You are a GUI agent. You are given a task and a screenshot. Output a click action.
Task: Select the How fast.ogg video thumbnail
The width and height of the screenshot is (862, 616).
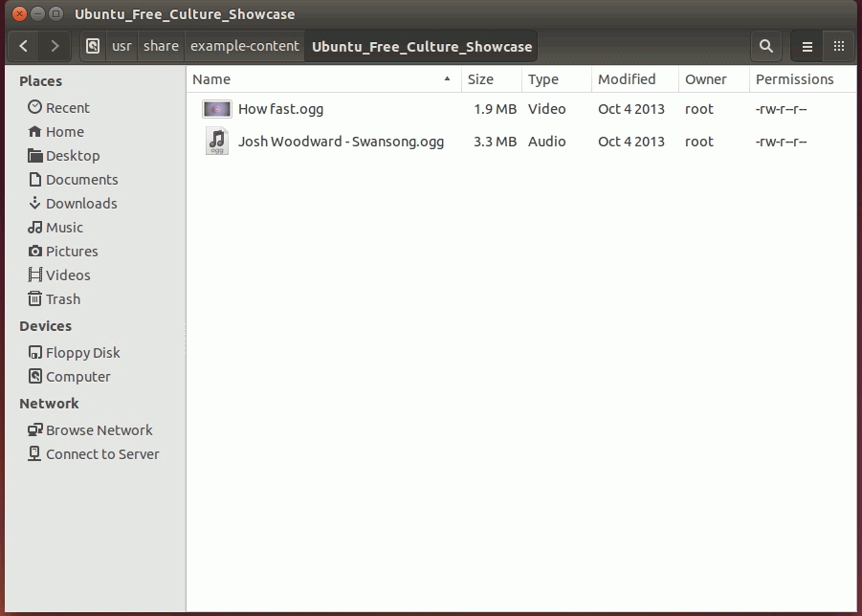click(x=216, y=109)
